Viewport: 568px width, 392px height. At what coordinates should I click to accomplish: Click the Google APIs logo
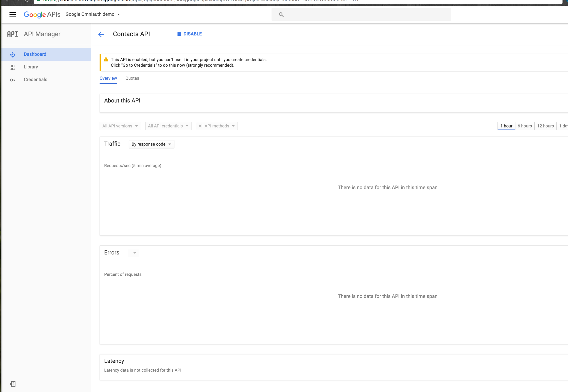pos(42,15)
